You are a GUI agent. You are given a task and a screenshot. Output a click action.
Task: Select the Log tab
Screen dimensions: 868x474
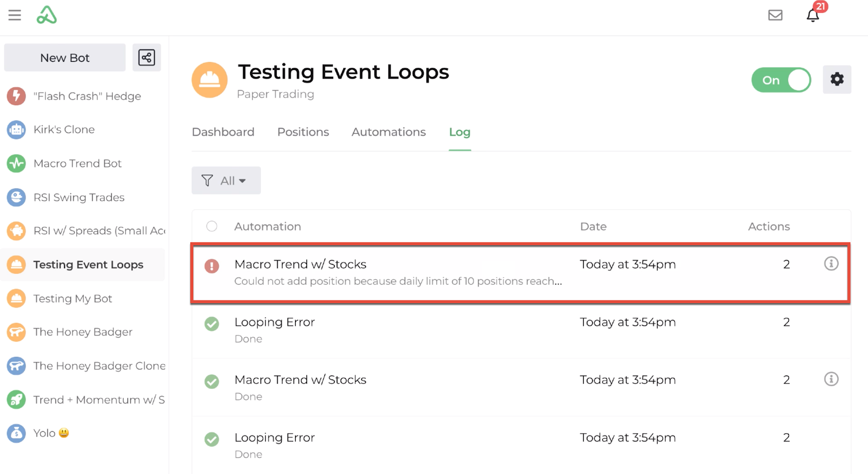click(x=459, y=132)
